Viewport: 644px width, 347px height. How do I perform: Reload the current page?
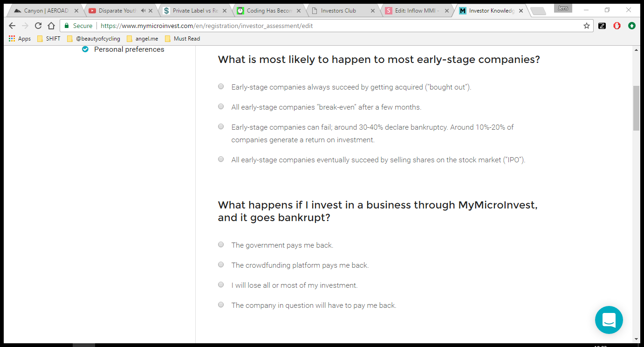pyautogui.click(x=38, y=26)
